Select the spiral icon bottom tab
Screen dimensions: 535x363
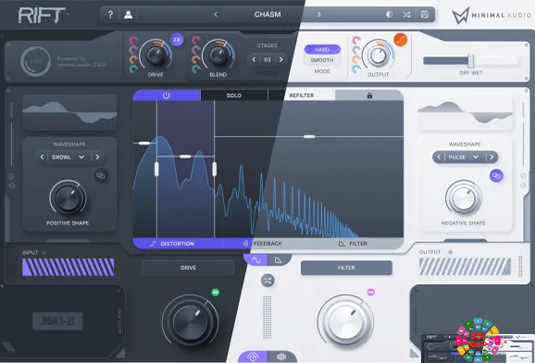(253, 357)
